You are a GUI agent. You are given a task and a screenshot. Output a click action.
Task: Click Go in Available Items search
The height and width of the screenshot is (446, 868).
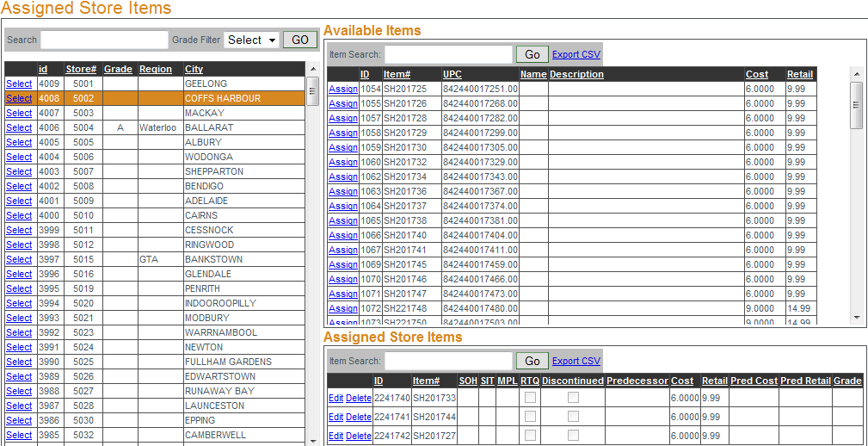(532, 54)
